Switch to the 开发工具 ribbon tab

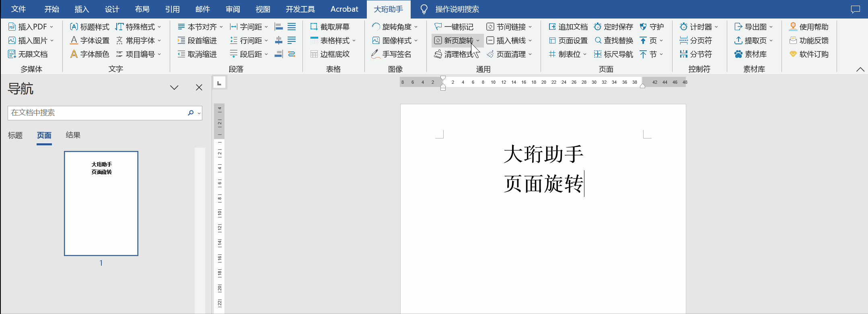click(x=300, y=9)
